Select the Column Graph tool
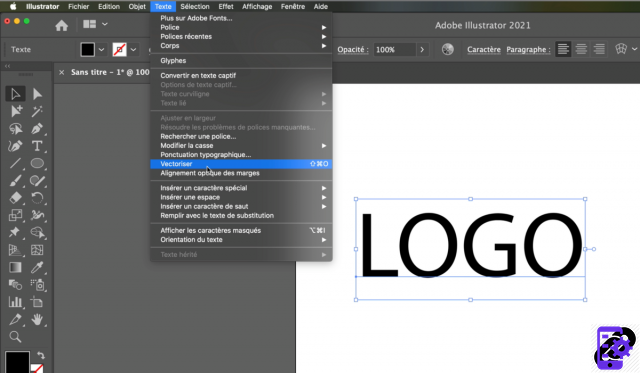The width and height of the screenshot is (640, 373). (x=16, y=302)
